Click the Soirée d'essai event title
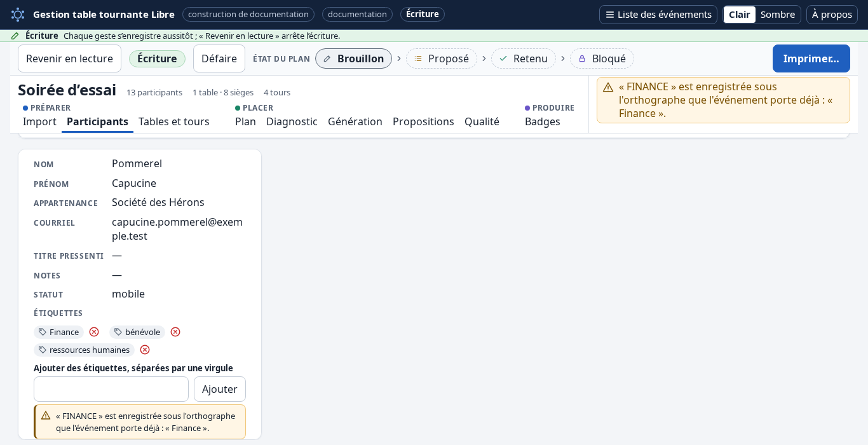Screen dimensions: 868x445 coord(67,90)
